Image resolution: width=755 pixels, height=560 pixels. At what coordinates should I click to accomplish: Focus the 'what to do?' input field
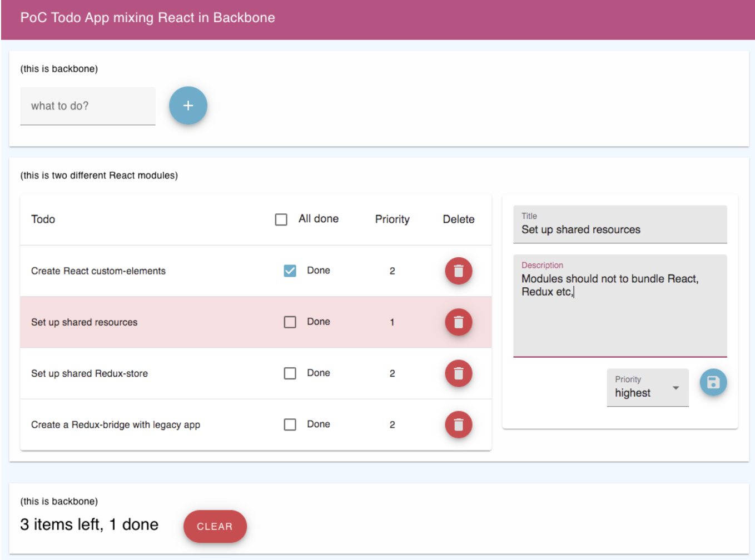pyautogui.click(x=88, y=106)
